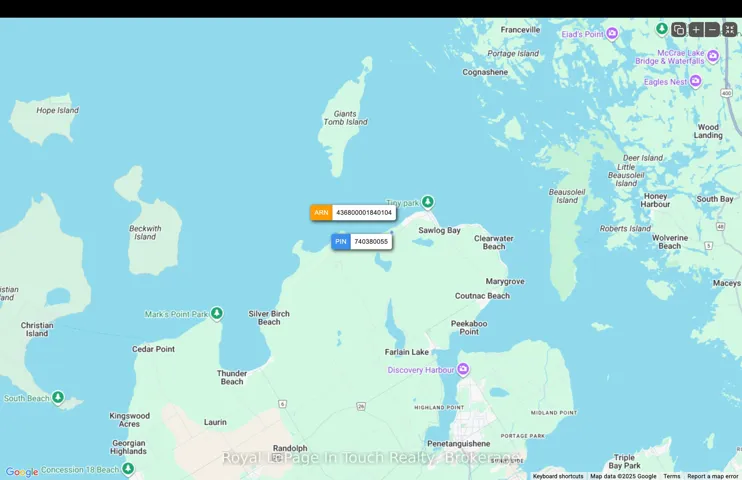Select PIN number 740380055

point(371,242)
